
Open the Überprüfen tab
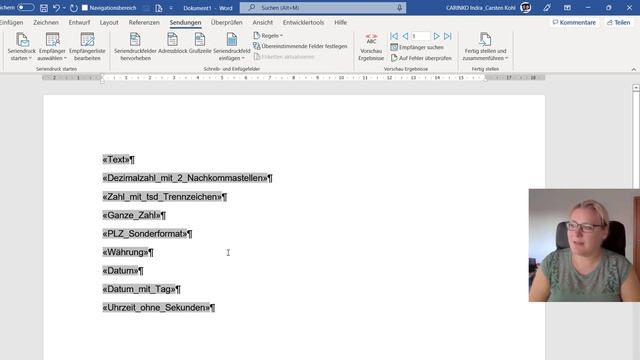(x=227, y=22)
